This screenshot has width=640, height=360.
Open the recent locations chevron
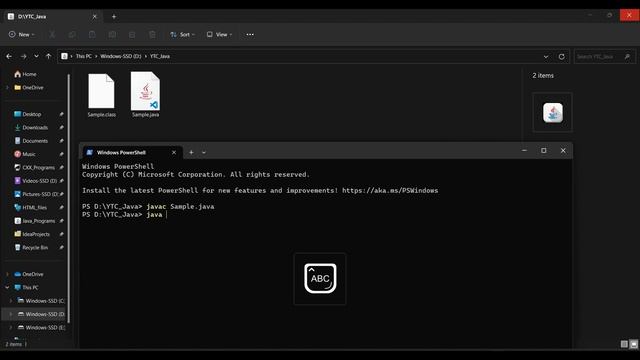[36, 56]
